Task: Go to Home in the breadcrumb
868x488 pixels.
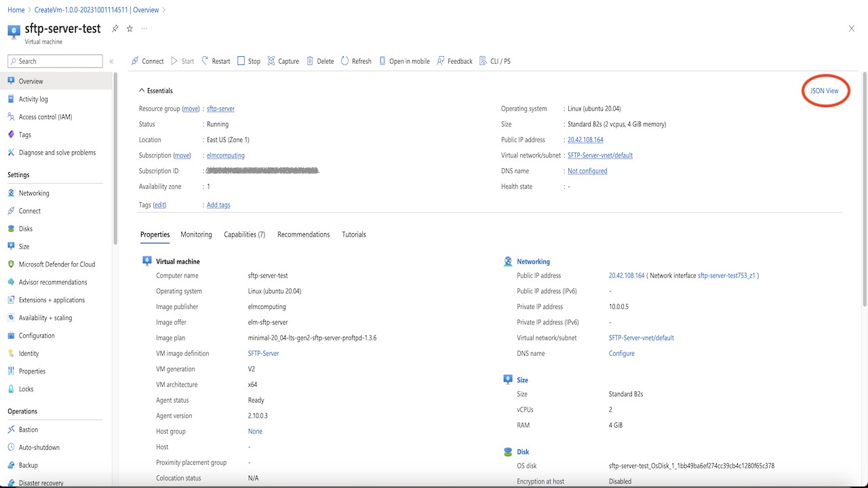Action: (x=16, y=10)
